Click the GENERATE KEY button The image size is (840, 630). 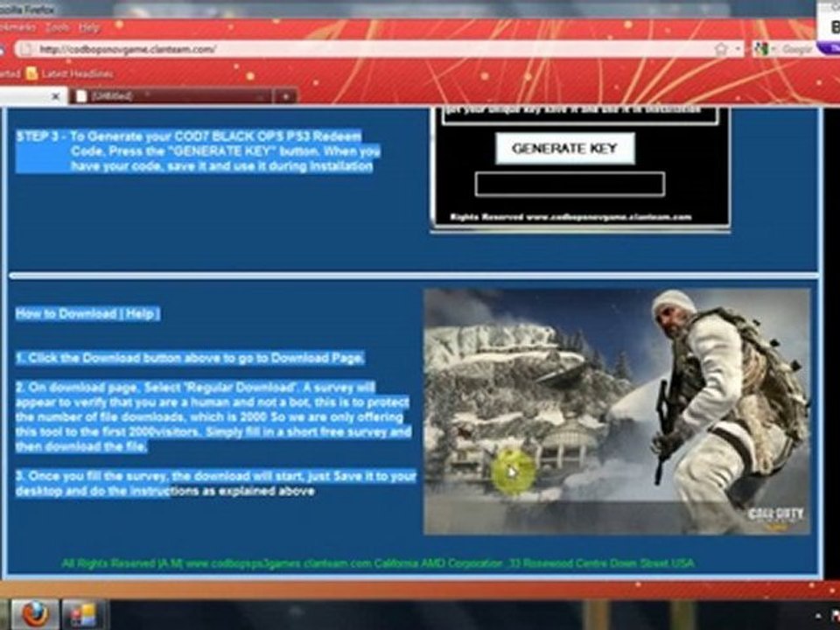pos(564,149)
